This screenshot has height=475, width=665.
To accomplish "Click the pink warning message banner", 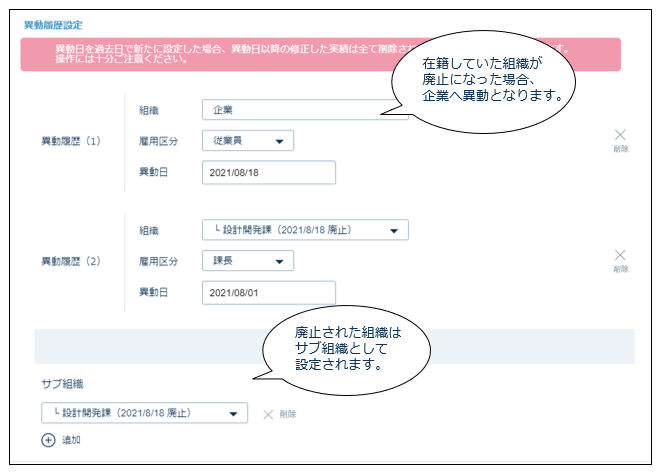I will [321, 54].
